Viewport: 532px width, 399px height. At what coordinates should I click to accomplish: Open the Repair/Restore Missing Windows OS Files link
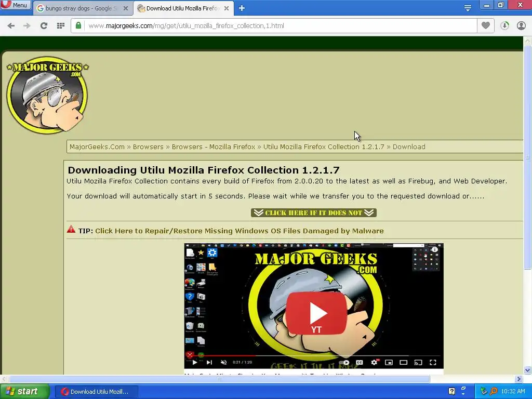pyautogui.click(x=239, y=231)
